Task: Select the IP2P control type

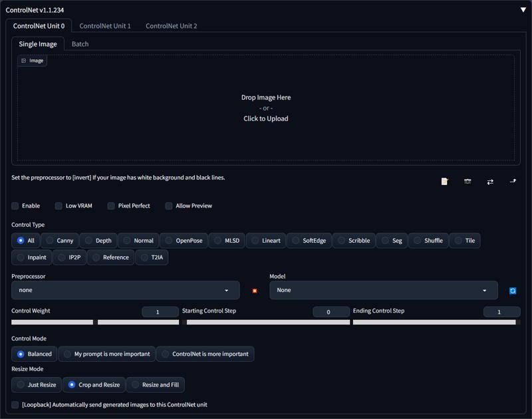Action: pos(70,257)
